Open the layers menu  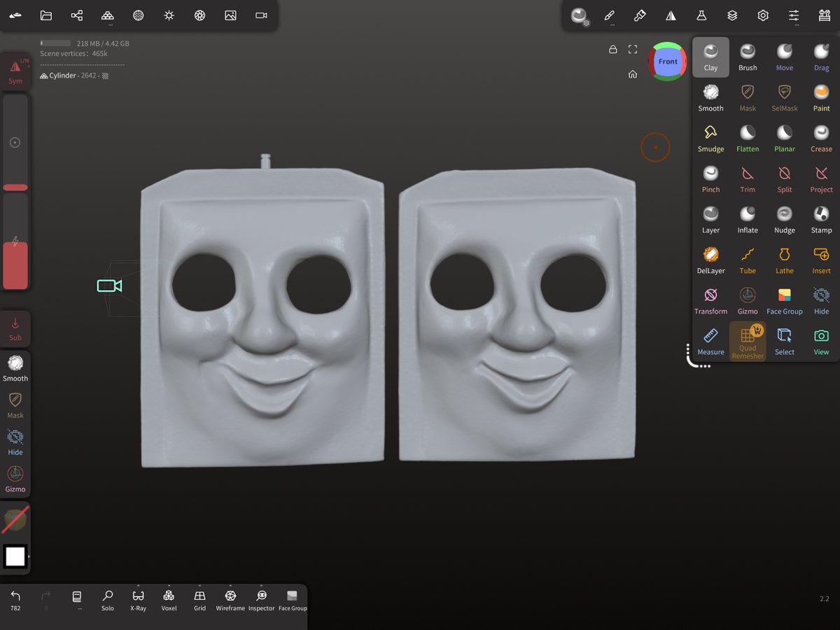(x=732, y=15)
